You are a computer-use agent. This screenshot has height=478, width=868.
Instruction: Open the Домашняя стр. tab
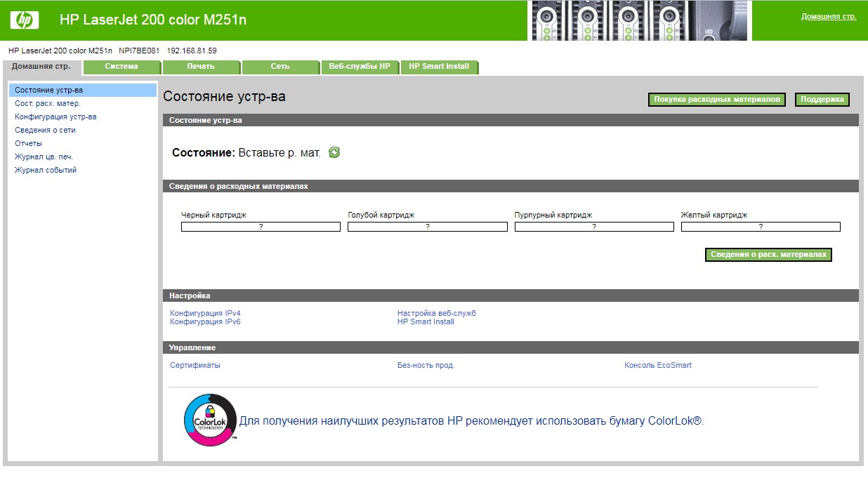tap(41, 67)
